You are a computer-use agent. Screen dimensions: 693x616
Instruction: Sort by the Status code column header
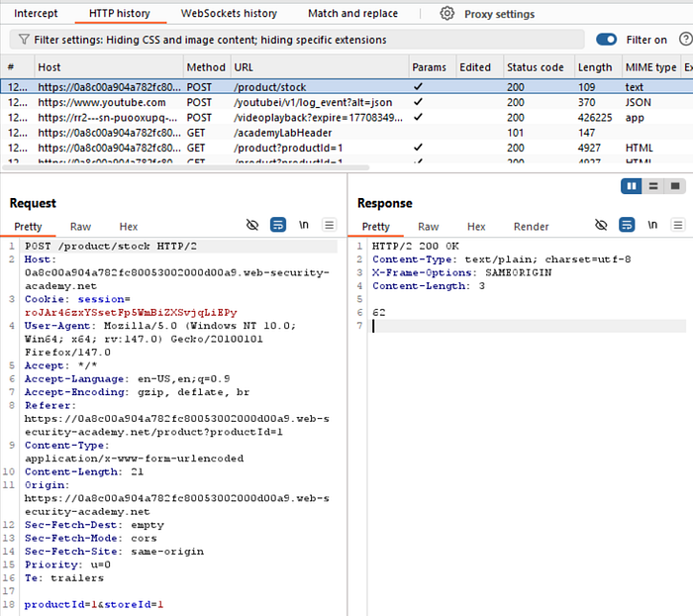[x=539, y=67]
